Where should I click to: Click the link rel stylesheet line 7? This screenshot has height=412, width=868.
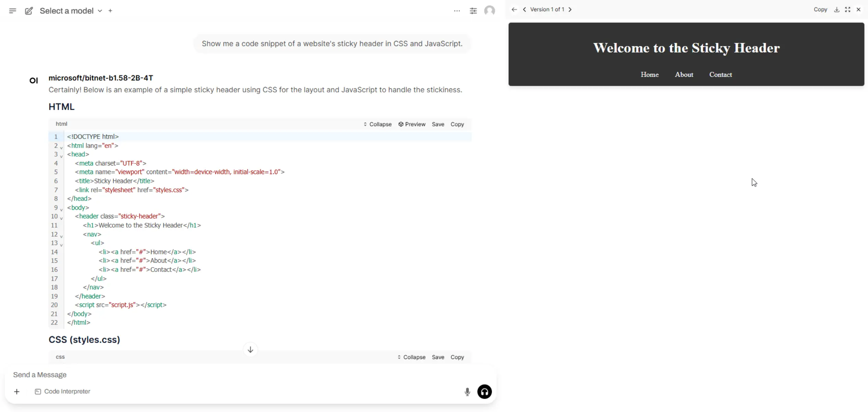[131, 190]
